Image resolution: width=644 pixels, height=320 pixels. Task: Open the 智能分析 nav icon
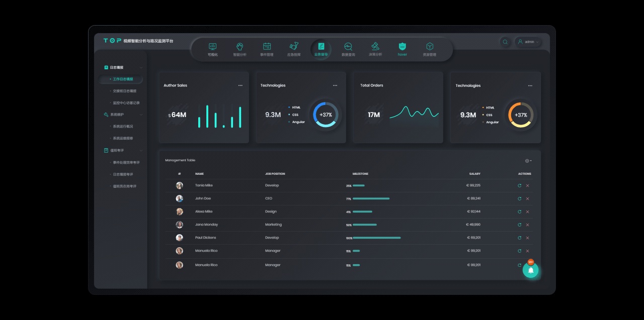click(240, 46)
